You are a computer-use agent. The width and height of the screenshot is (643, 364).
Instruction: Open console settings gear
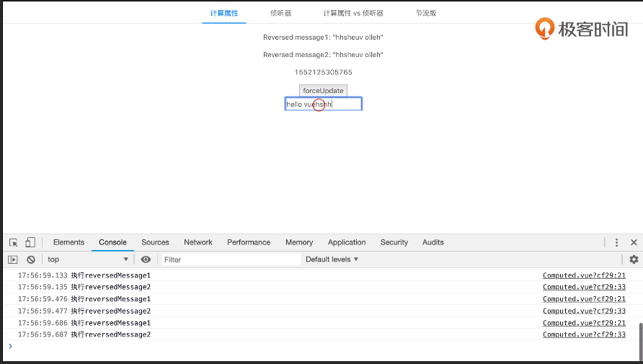point(634,259)
